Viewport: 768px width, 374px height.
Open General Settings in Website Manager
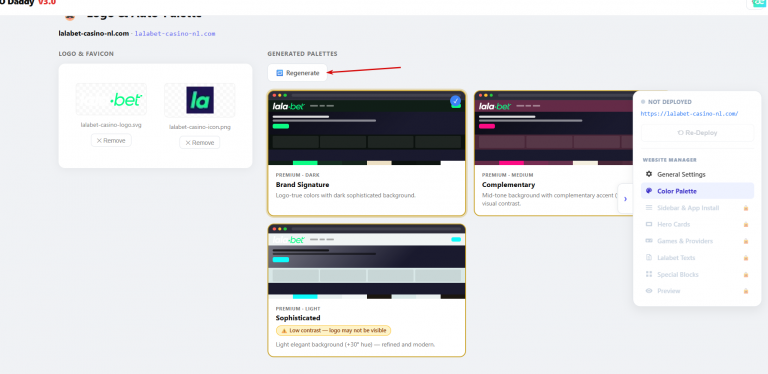[x=697, y=174]
